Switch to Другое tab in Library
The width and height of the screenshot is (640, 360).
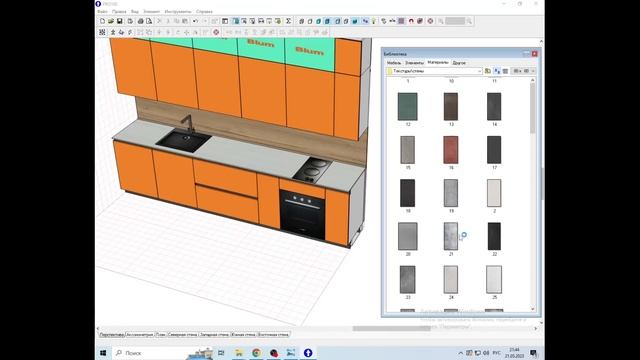click(x=459, y=63)
